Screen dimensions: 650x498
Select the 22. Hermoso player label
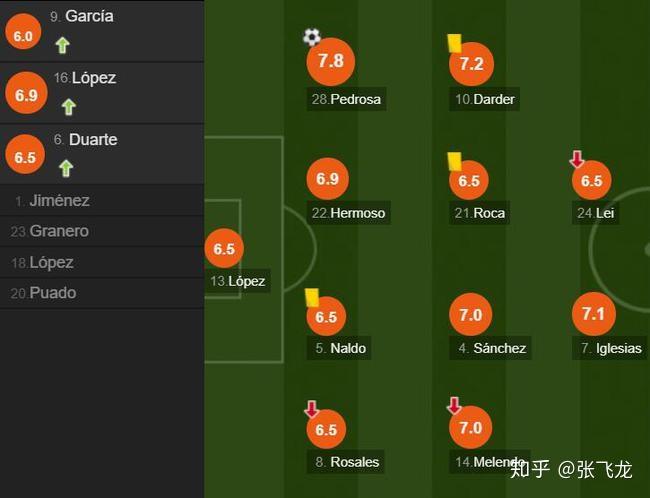[x=348, y=213]
